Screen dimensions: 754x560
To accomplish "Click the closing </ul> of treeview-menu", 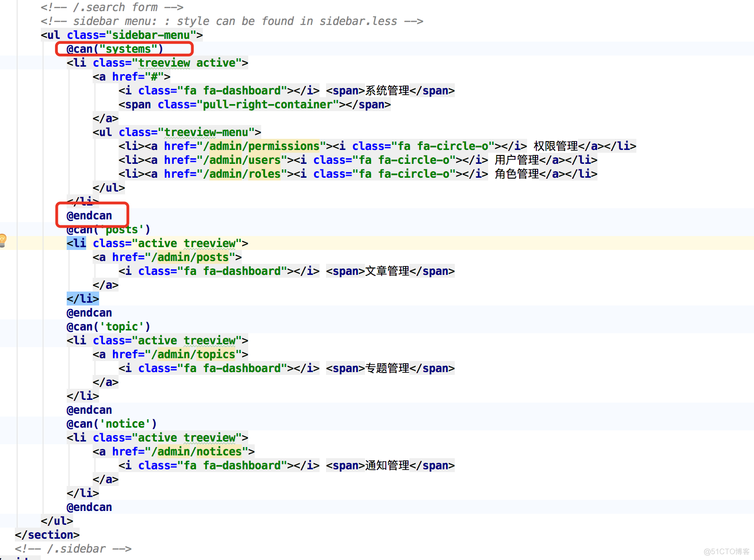I will (109, 188).
